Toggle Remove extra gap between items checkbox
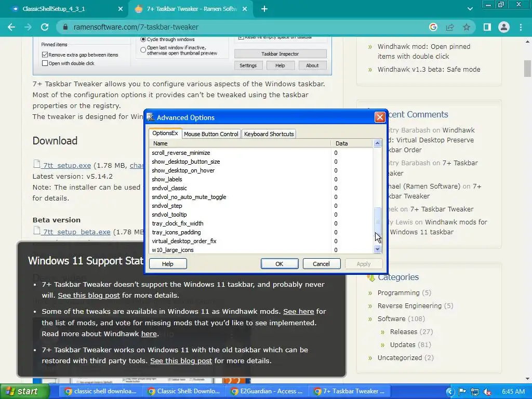 45,55
